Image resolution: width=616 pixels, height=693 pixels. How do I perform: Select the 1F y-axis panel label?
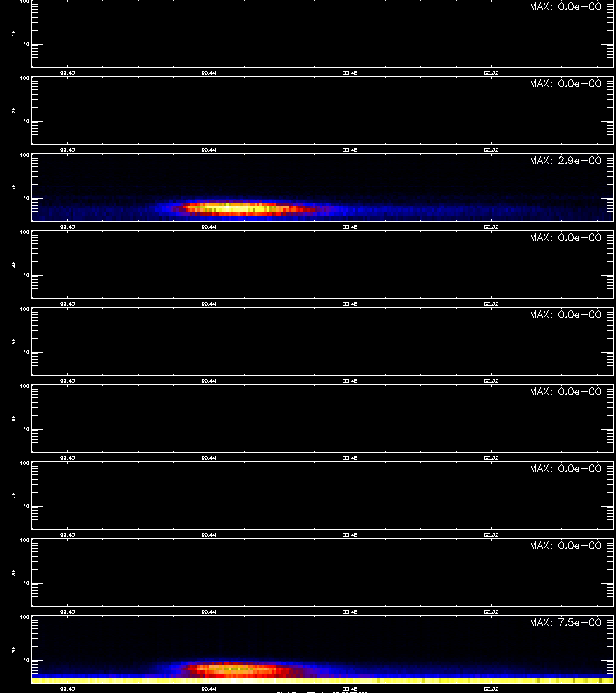point(14,33)
